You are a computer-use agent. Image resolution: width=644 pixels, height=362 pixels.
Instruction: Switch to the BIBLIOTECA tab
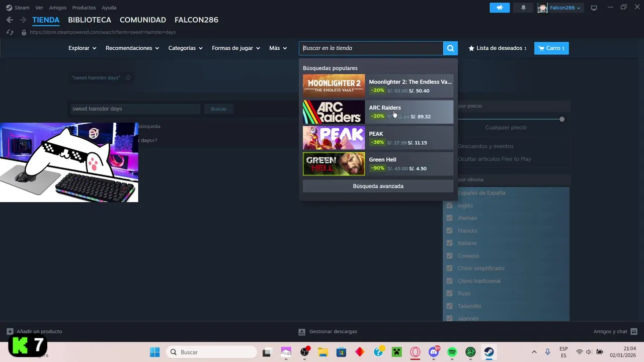click(x=90, y=20)
